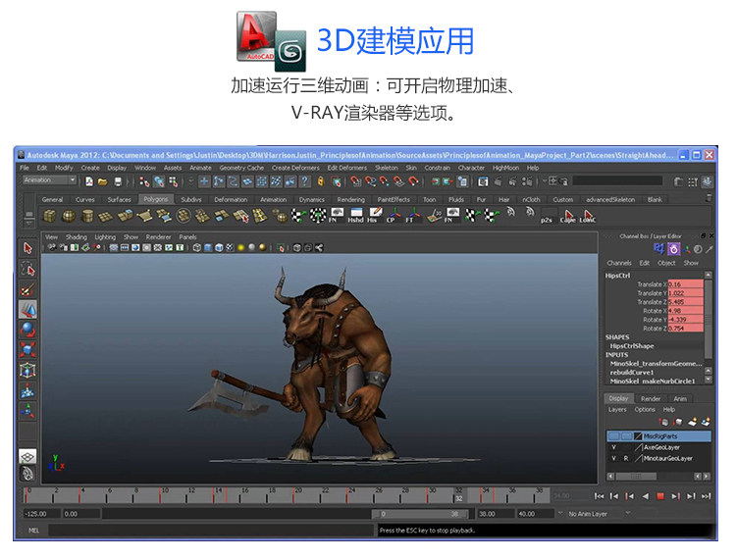Create a polygon cube from shelf
This screenshot has width=736, height=560.
tap(50, 216)
